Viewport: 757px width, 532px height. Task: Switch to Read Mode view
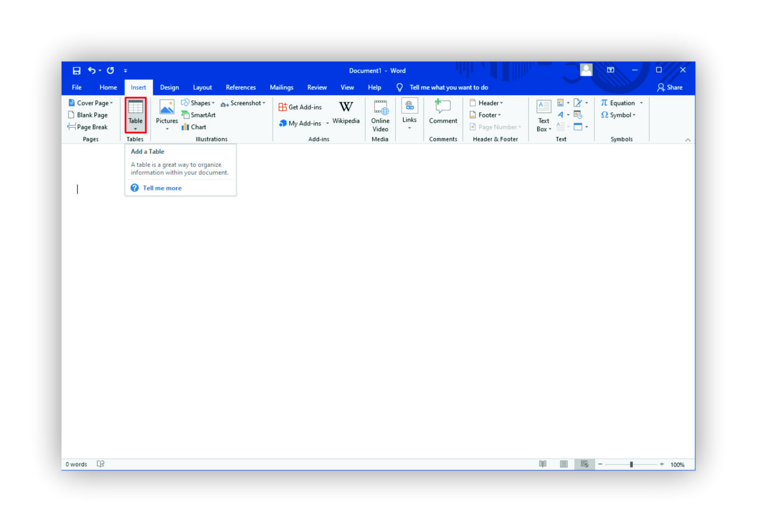(x=543, y=464)
